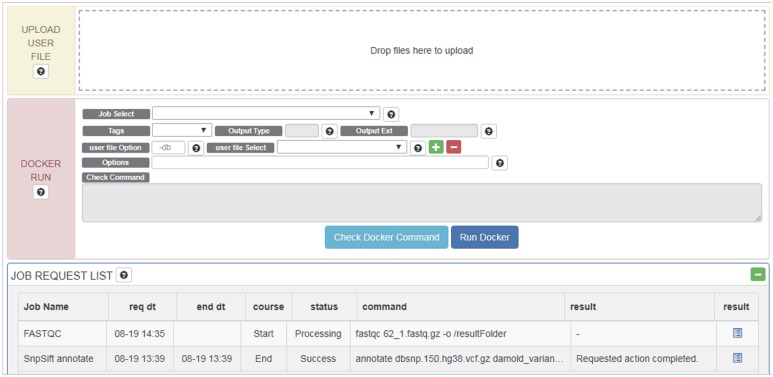Click the Output Ext field
Viewport: 773px width, 377px height.
444,131
